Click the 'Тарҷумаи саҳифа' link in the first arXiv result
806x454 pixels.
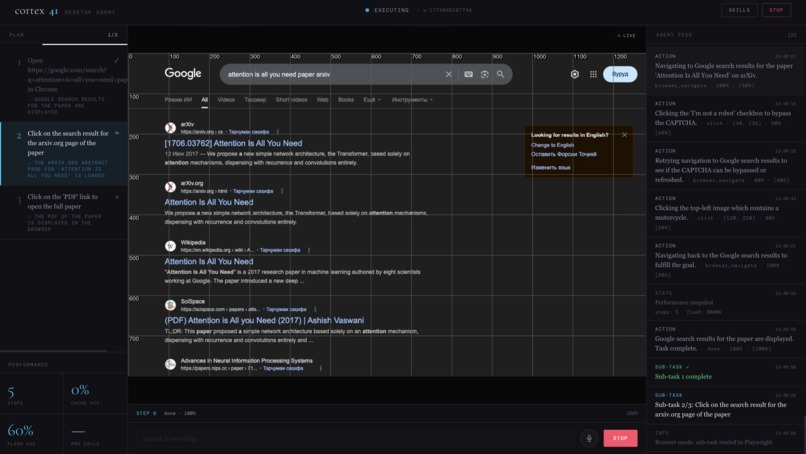pyautogui.click(x=248, y=132)
